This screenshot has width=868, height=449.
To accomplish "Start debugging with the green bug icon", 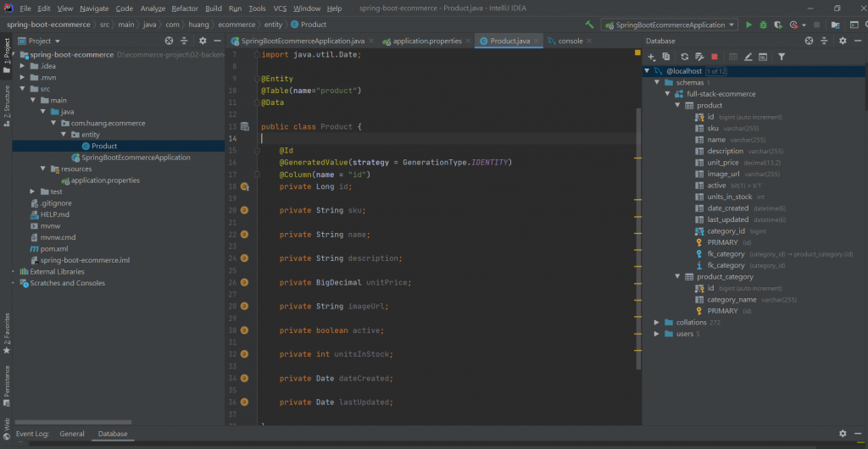I will click(763, 25).
